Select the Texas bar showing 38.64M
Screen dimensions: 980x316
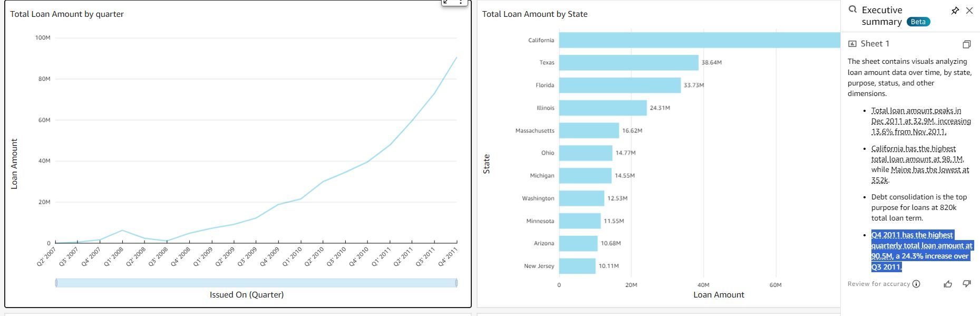pyautogui.click(x=629, y=63)
